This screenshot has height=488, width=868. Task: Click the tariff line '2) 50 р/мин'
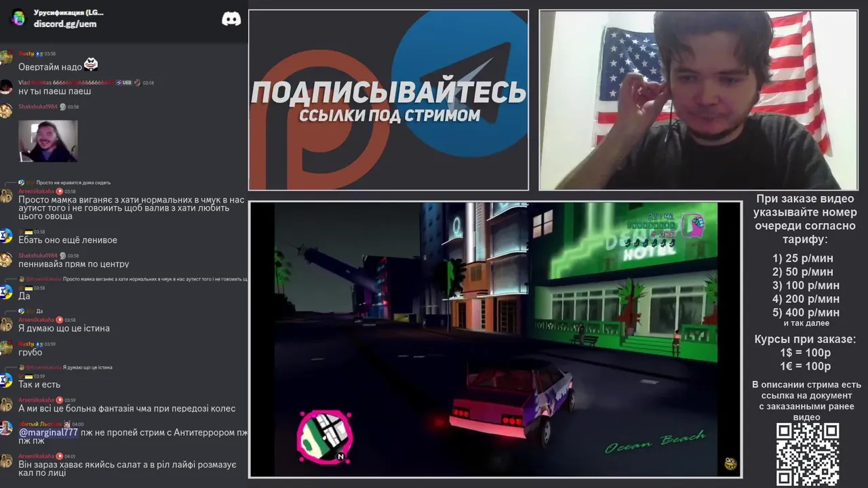[x=803, y=272]
